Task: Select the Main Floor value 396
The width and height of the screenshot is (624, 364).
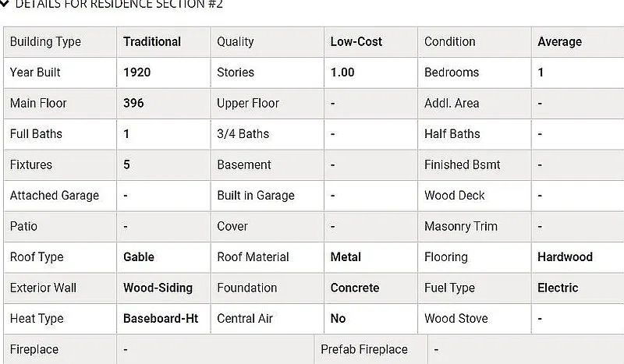Action: tap(133, 103)
